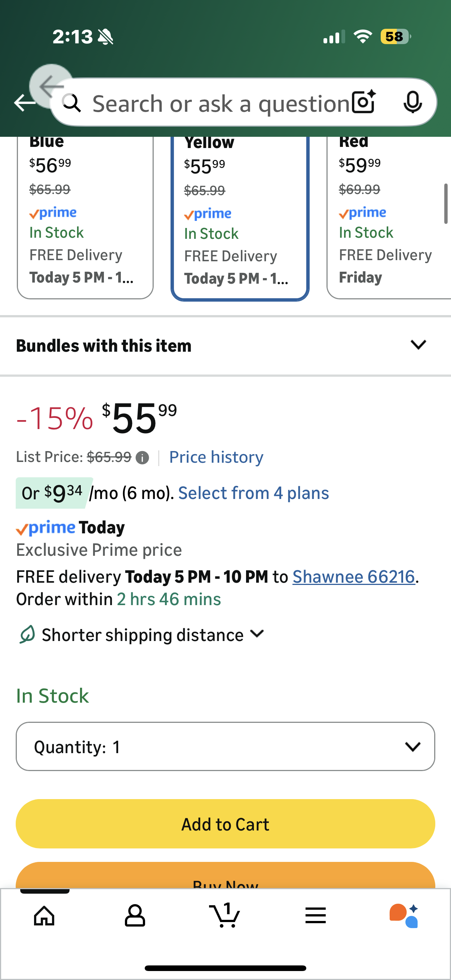Open camera lens search icon
Viewport: 451px width, 980px height.
click(363, 102)
